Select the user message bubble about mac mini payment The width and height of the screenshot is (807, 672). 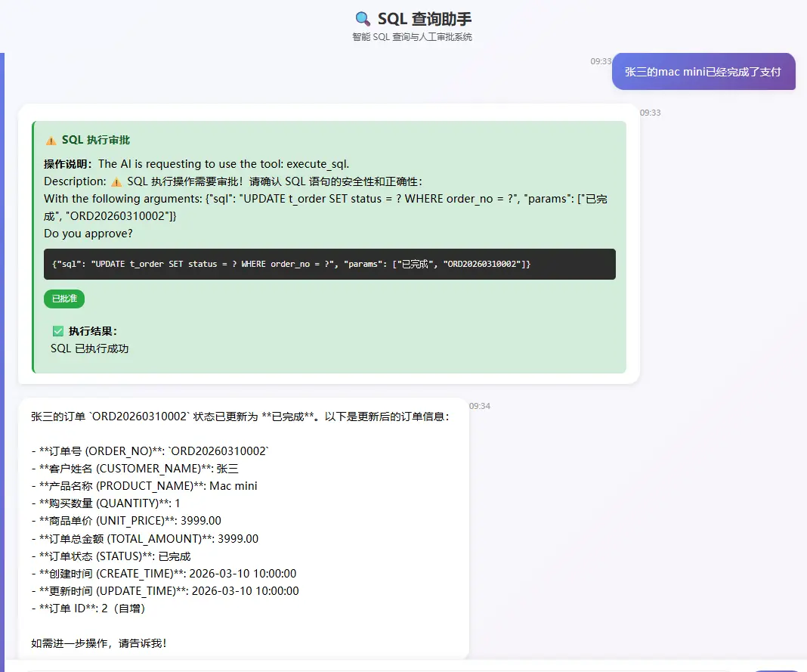click(703, 71)
